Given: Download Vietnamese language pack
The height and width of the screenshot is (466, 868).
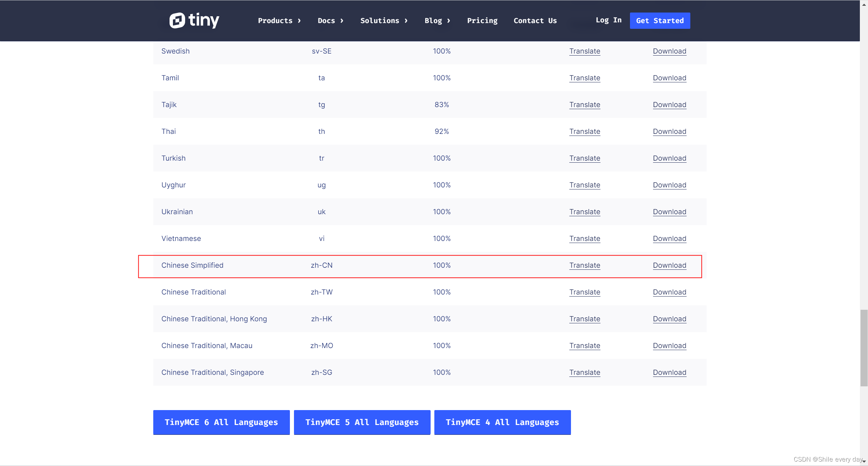Looking at the screenshot, I should [x=670, y=238].
